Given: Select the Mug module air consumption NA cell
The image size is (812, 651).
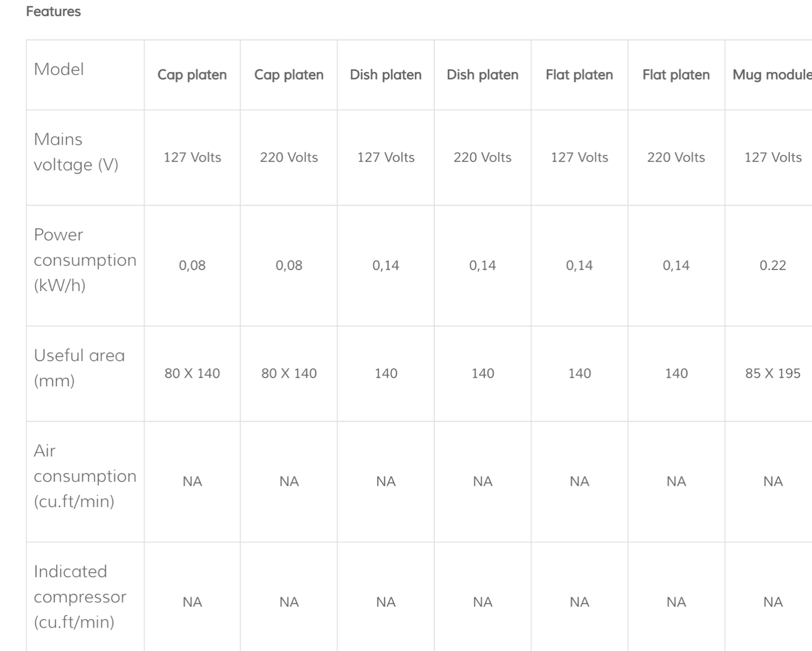Looking at the screenshot, I should click(773, 481).
